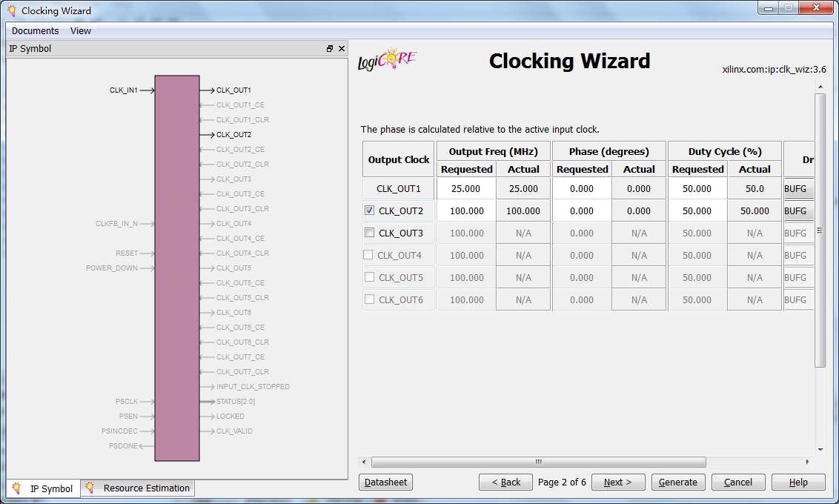Click the vertical scrollbar thumb

(x=820, y=230)
